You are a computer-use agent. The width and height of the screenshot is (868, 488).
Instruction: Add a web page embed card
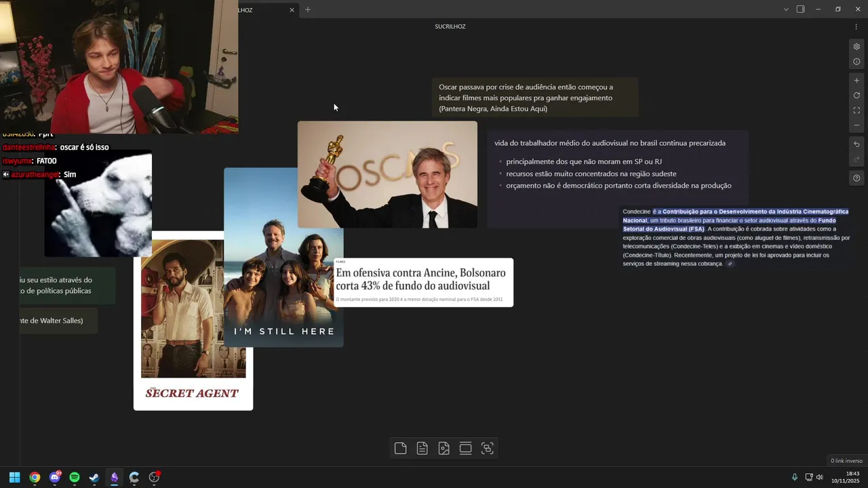465,448
